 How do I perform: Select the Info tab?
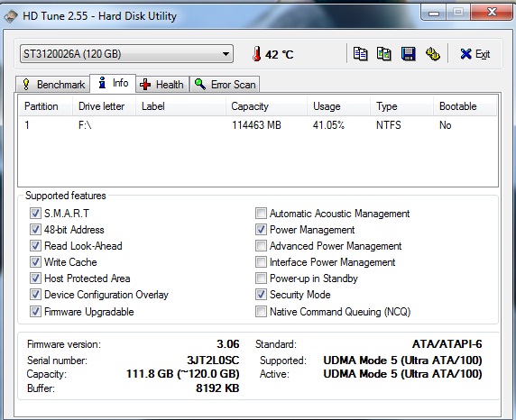click(x=113, y=83)
